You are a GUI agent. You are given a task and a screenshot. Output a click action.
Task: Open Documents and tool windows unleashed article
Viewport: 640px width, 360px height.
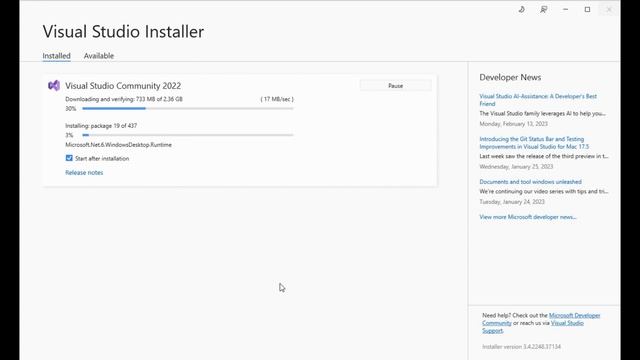point(530,182)
